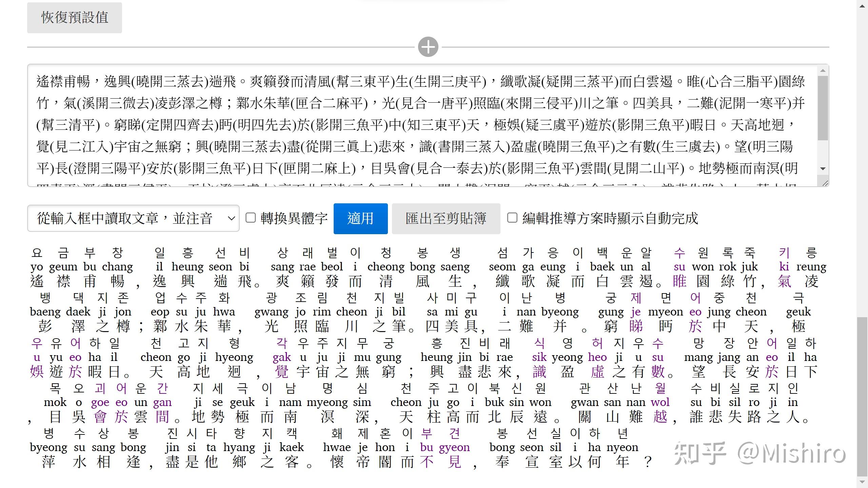Select the purple character 數
This screenshot has width=868, height=488.
[658, 372]
